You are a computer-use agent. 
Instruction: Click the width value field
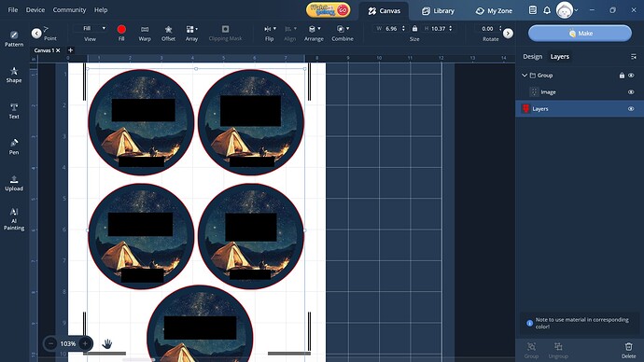pos(391,29)
